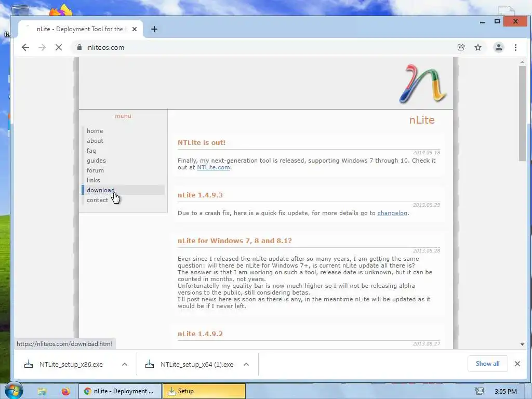Open the download menu link

pos(101,190)
